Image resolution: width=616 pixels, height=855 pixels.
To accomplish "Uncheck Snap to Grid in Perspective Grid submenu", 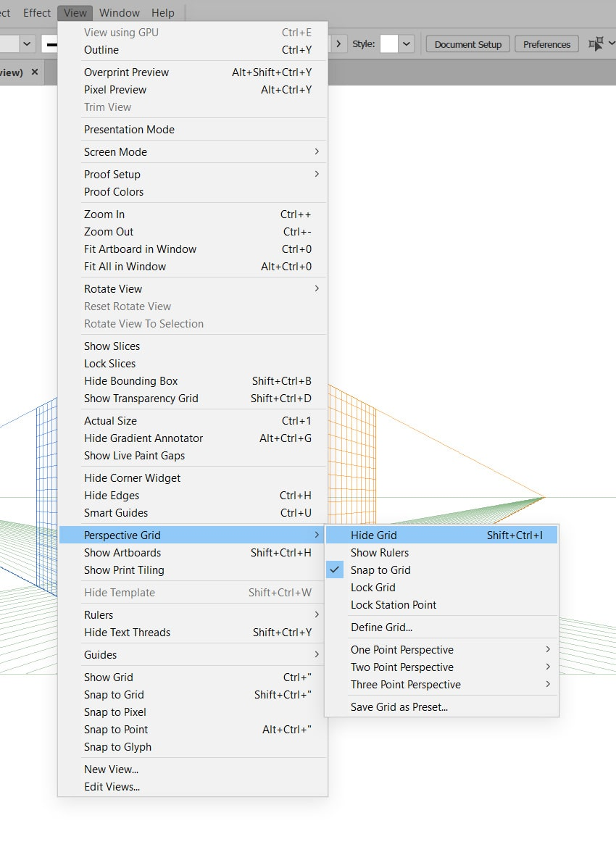I will coord(441,570).
